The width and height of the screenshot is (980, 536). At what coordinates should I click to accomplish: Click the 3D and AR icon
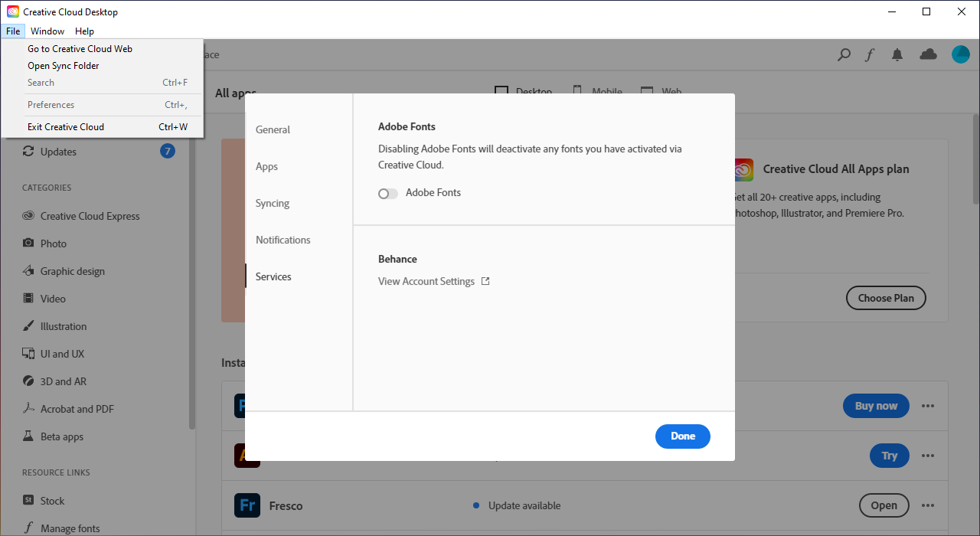point(28,381)
